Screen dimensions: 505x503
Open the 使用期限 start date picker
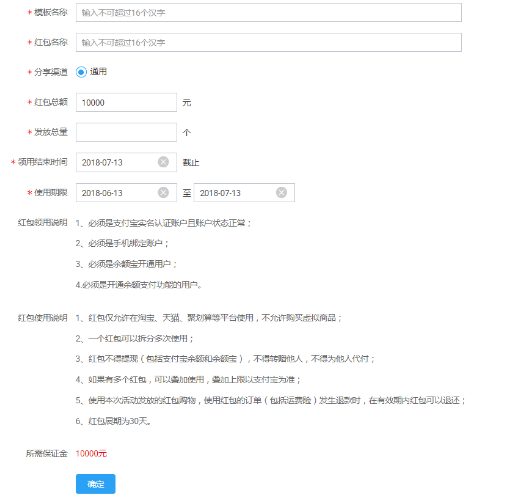click(126, 193)
